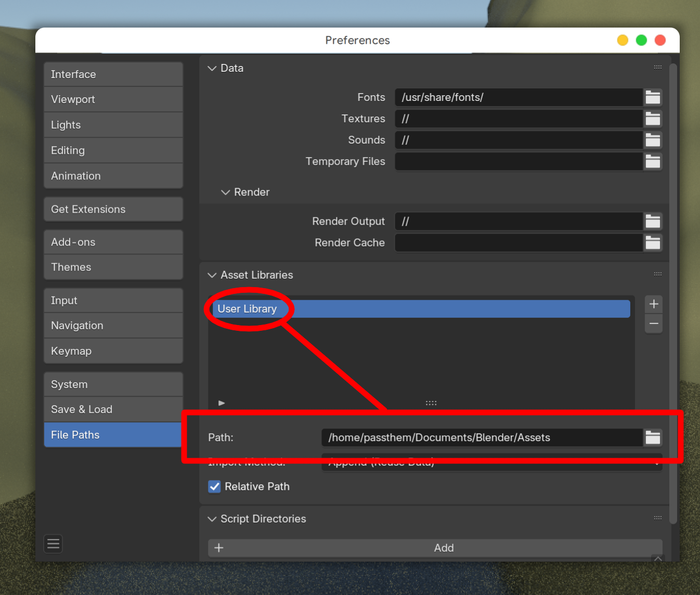
Task: Click the Fonts path input field
Action: coord(518,97)
